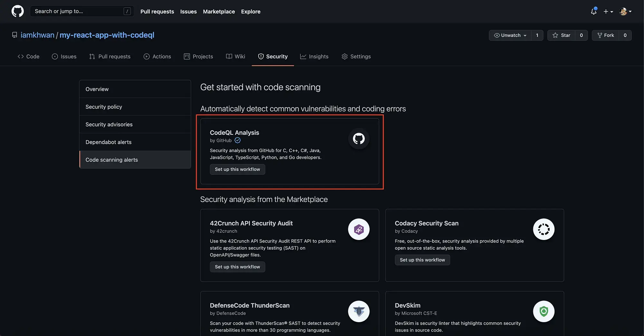This screenshot has width=644, height=336.
Task: Fork the repository
Action: [605, 35]
